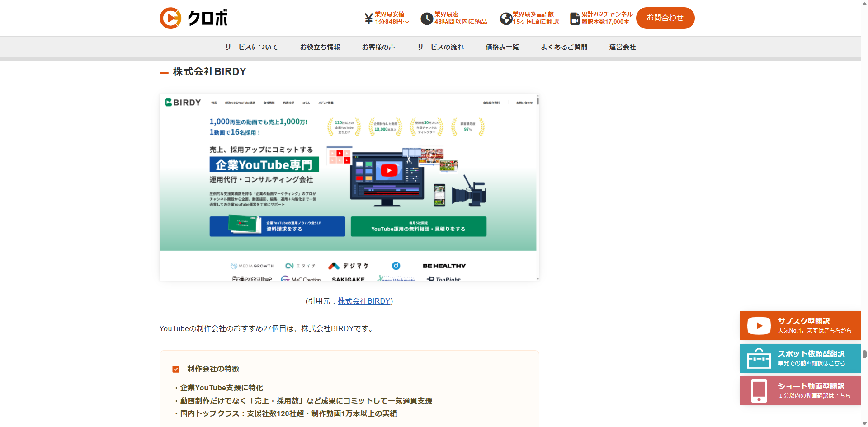Viewport: 868px width, 427px height.
Task: Open 運営会社 navigation link
Action: (x=622, y=47)
